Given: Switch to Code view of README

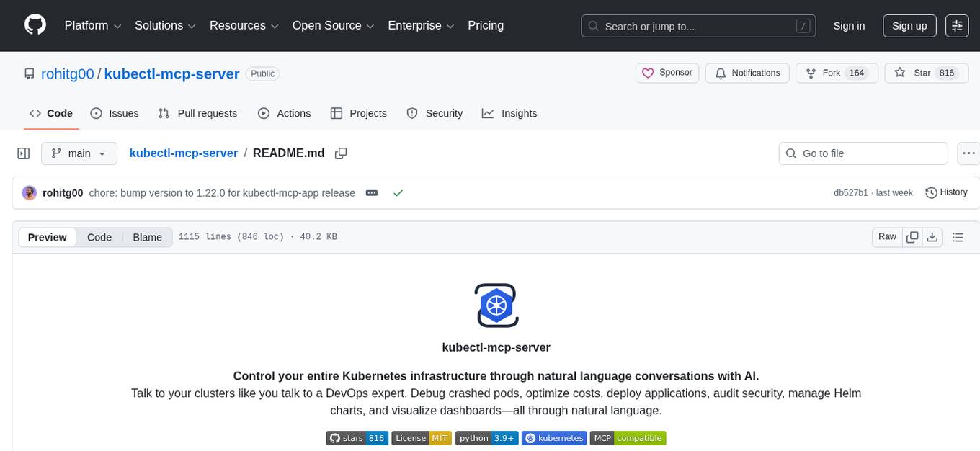Looking at the screenshot, I should (99, 237).
